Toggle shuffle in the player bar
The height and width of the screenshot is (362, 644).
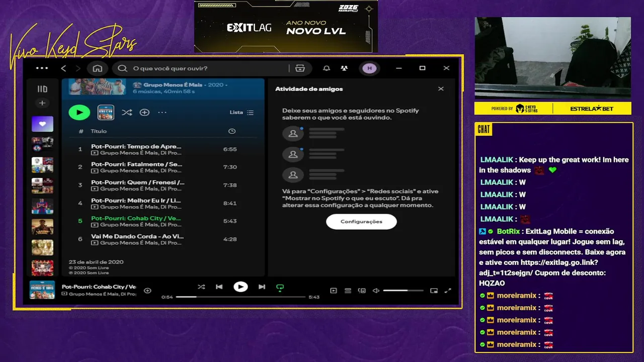(x=201, y=287)
